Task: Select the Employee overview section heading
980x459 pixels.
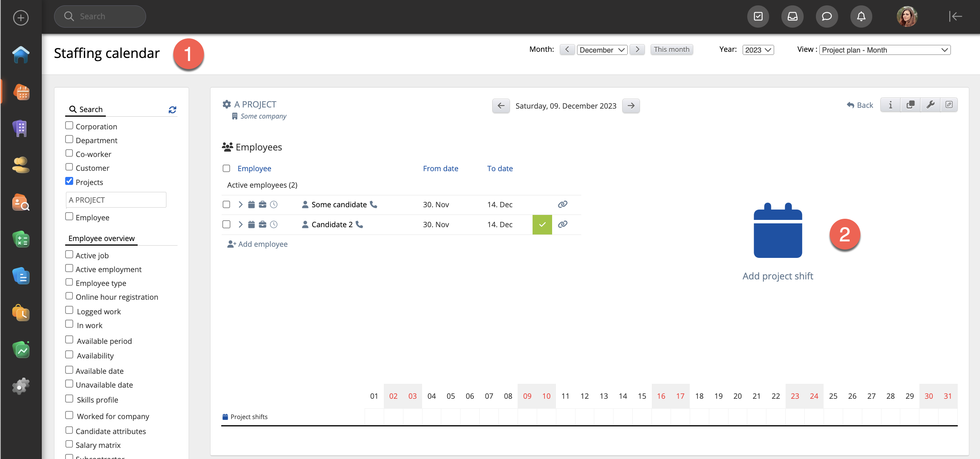Action: [x=102, y=238]
